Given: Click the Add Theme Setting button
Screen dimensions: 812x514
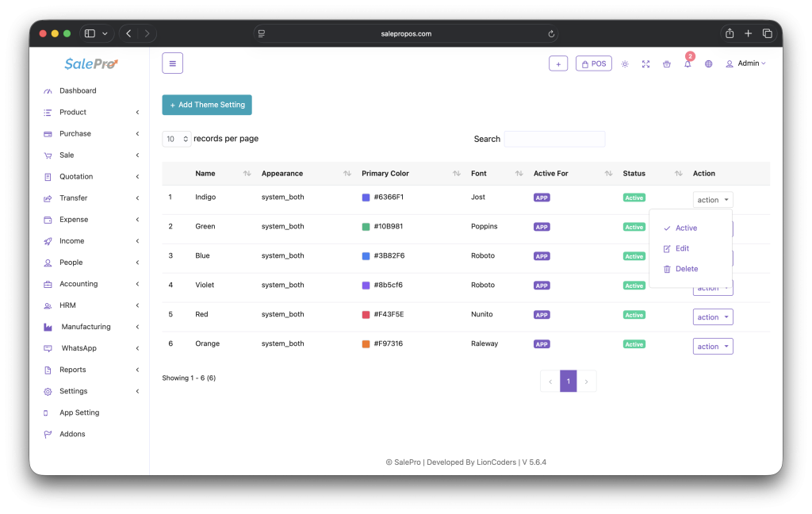Looking at the screenshot, I should click(x=207, y=105).
